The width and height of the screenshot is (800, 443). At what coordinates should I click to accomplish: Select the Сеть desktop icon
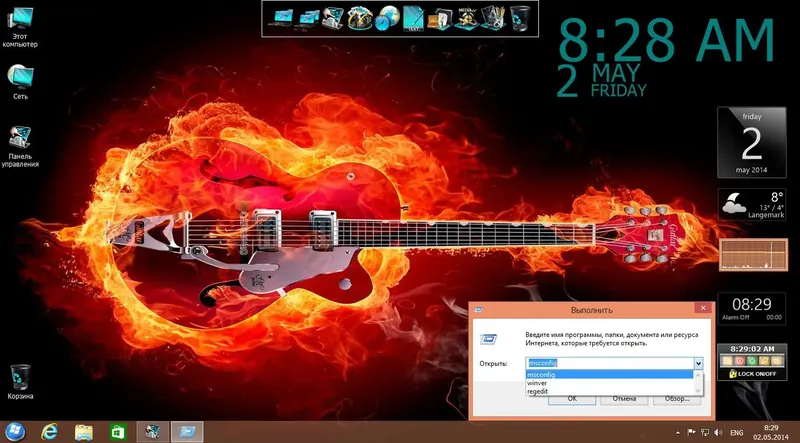20,82
